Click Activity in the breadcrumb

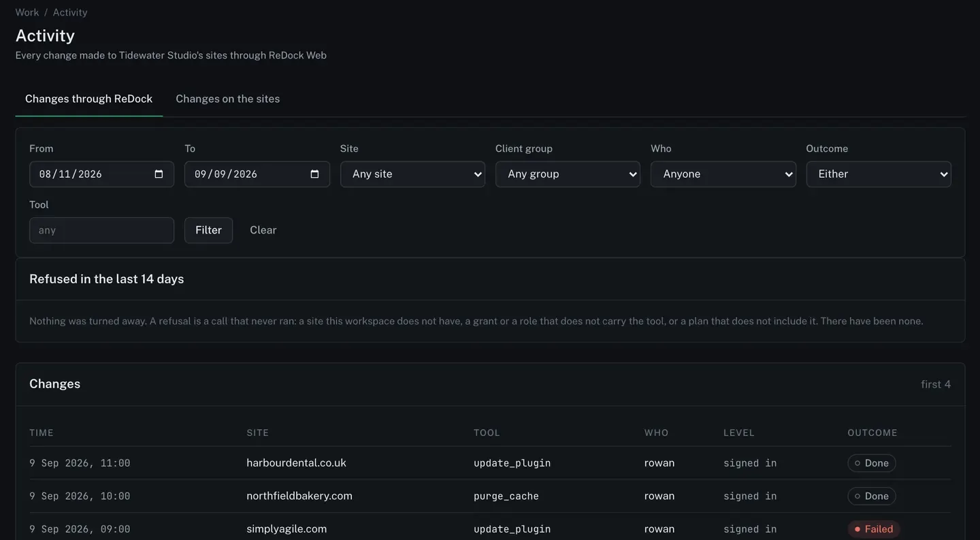[70, 12]
